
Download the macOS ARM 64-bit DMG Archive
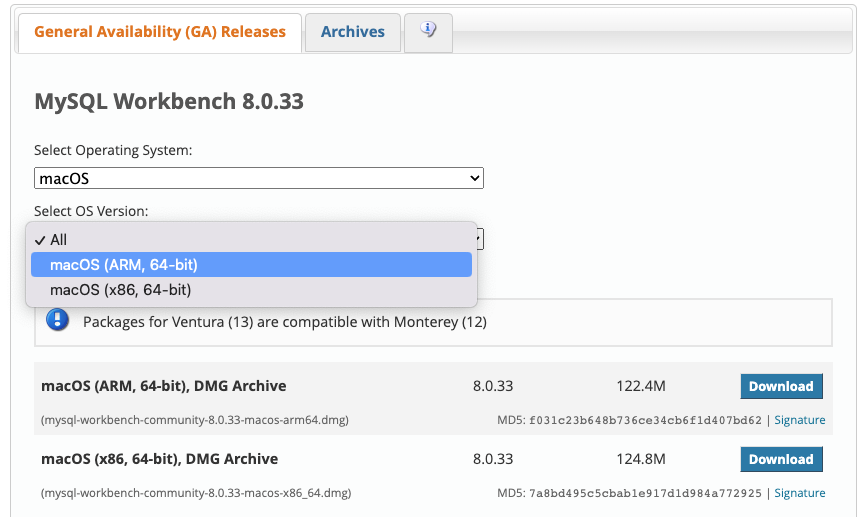pyautogui.click(x=782, y=387)
